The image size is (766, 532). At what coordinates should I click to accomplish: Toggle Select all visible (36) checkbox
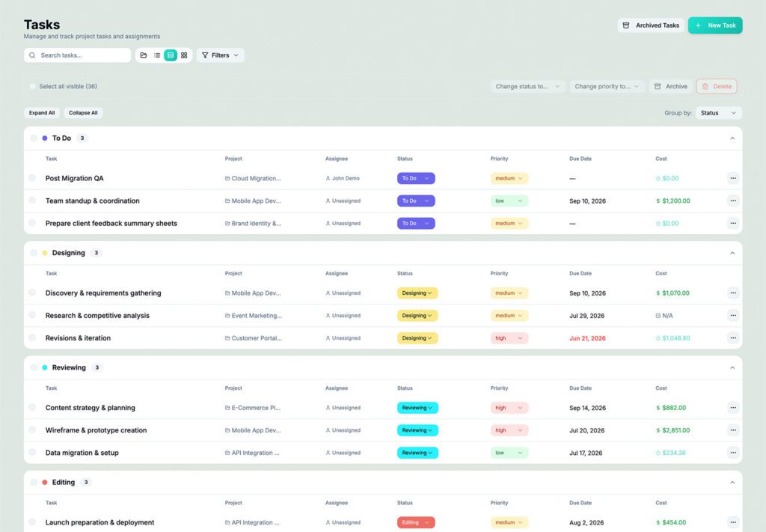tap(33, 87)
